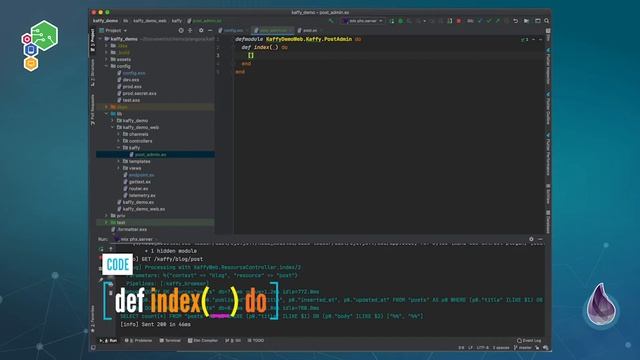Click the rerun icon in Run panel
Screen dimensions: 640x360
click(101, 249)
